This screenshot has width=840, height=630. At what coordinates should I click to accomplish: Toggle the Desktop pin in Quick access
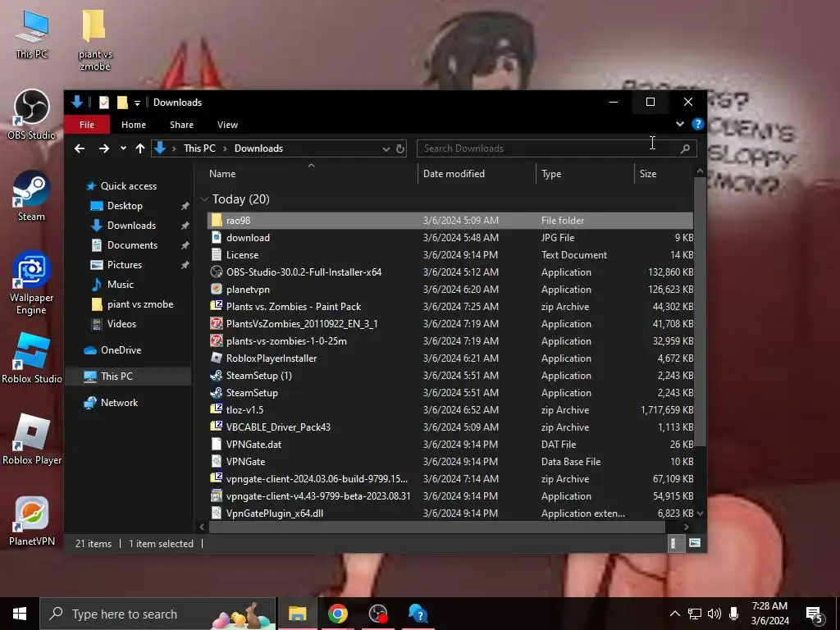185,206
